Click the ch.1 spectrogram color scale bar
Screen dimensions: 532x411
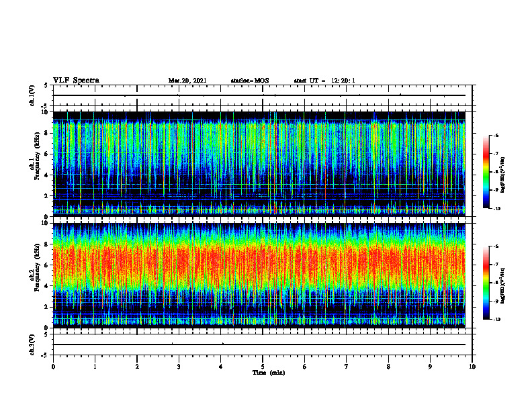486,172
